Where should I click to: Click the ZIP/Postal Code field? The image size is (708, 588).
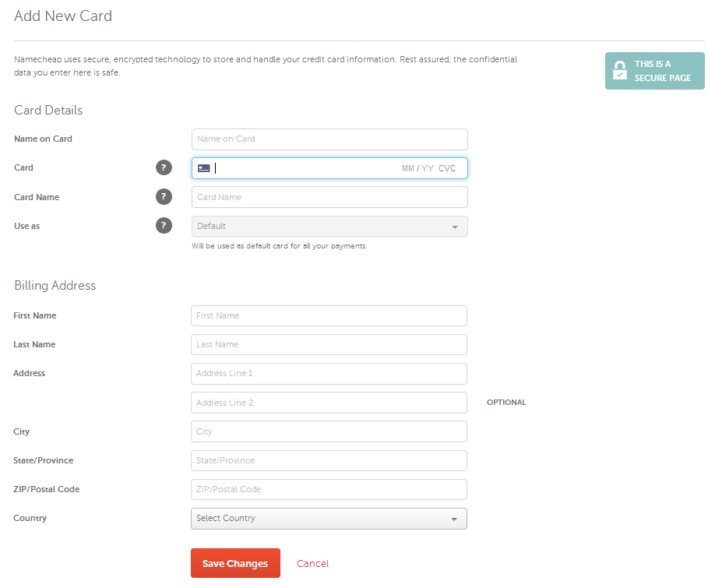[329, 490]
